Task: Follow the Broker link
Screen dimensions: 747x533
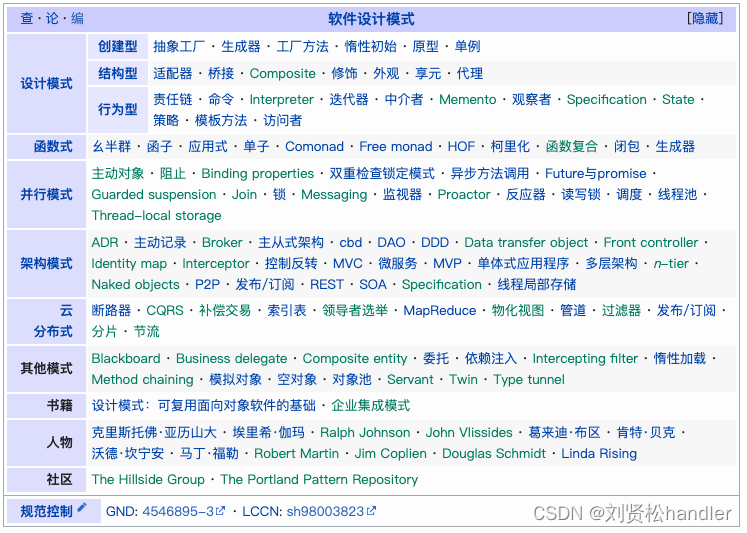Action: pos(222,242)
